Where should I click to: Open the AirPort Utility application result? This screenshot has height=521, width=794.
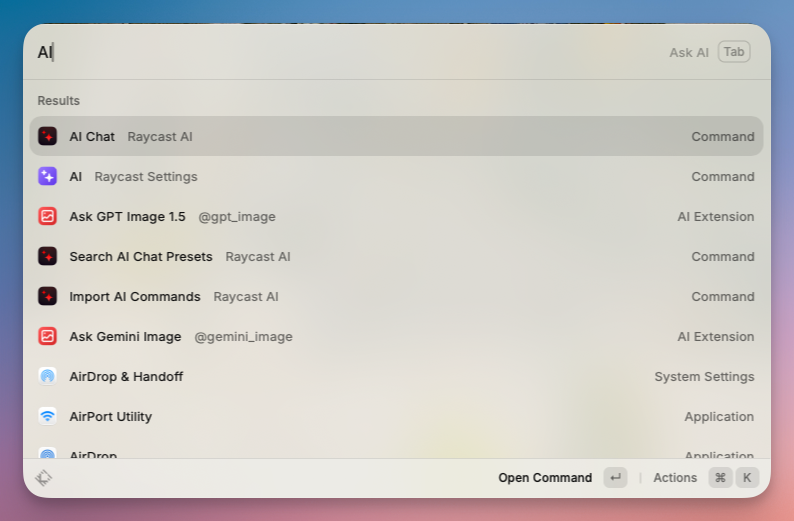(396, 416)
